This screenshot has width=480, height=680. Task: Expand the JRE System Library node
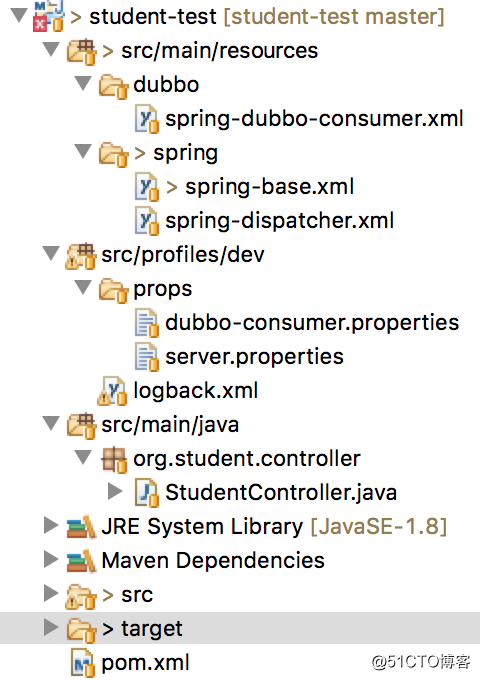point(51,525)
